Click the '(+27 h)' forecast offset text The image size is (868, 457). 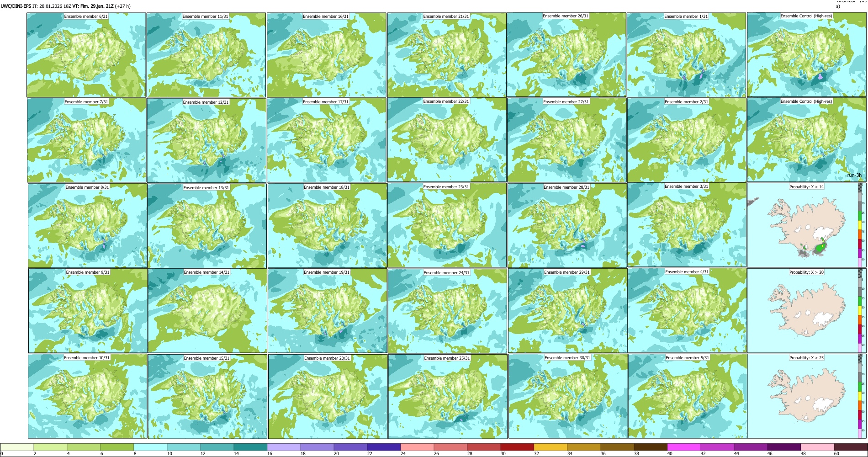click(x=123, y=6)
